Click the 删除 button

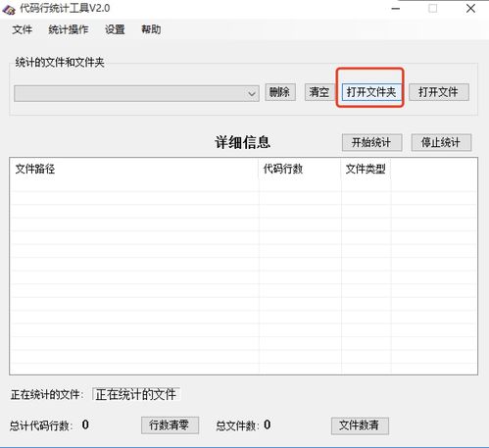coord(280,92)
